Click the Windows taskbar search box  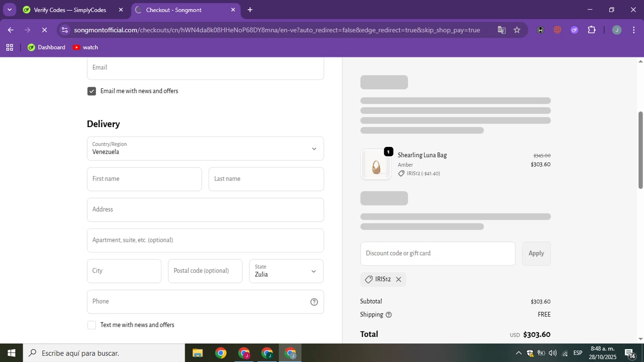click(x=104, y=353)
